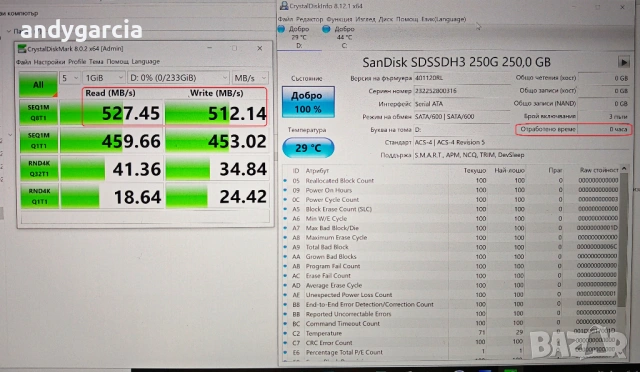This screenshot has height=372, width=640.
Task: Click blue dot beside CRC Error Count
Action: pos(285,343)
